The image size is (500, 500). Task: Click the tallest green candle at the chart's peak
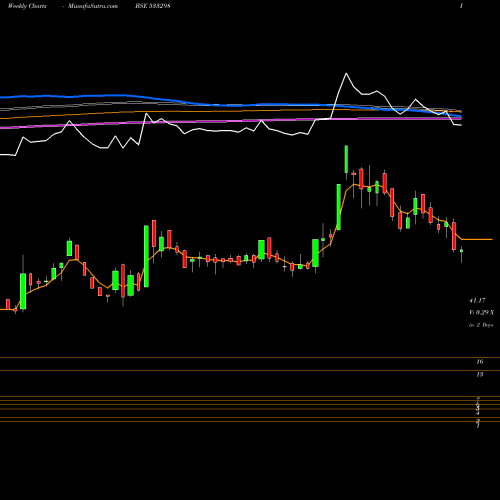click(x=346, y=159)
